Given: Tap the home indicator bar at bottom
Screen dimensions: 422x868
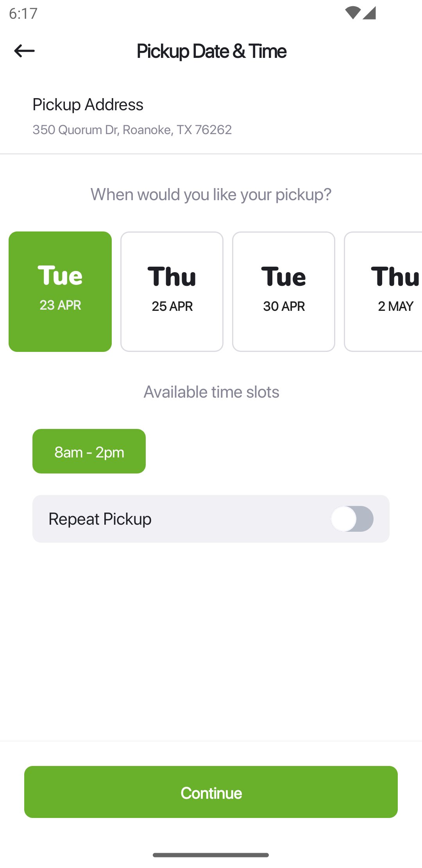Looking at the screenshot, I should point(211,855).
